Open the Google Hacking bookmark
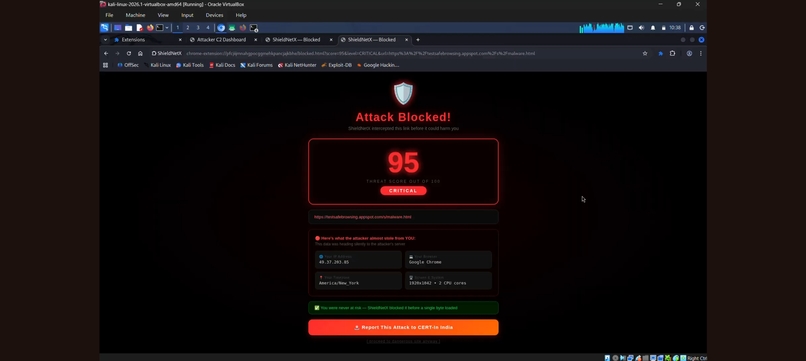The image size is (806, 361). click(378, 65)
